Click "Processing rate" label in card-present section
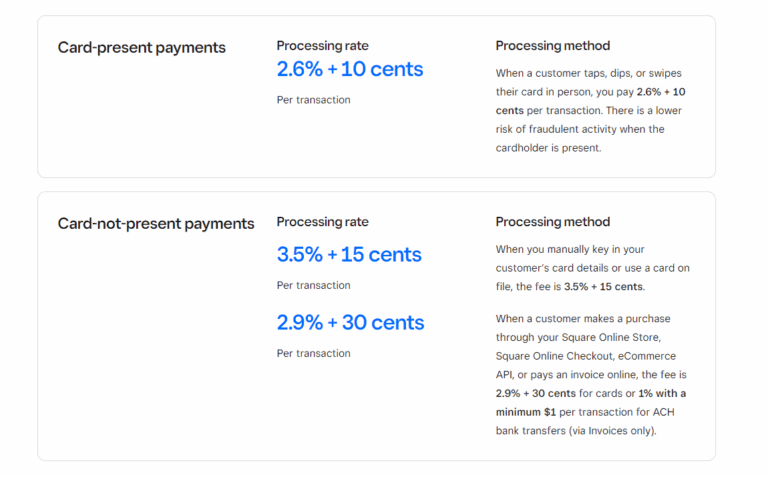 [322, 45]
